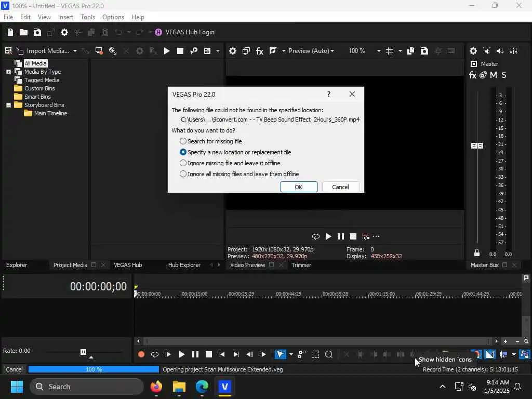The image size is (532, 399).
Task: Open the edit tool dropdown arrow
Action: click(x=291, y=354)
